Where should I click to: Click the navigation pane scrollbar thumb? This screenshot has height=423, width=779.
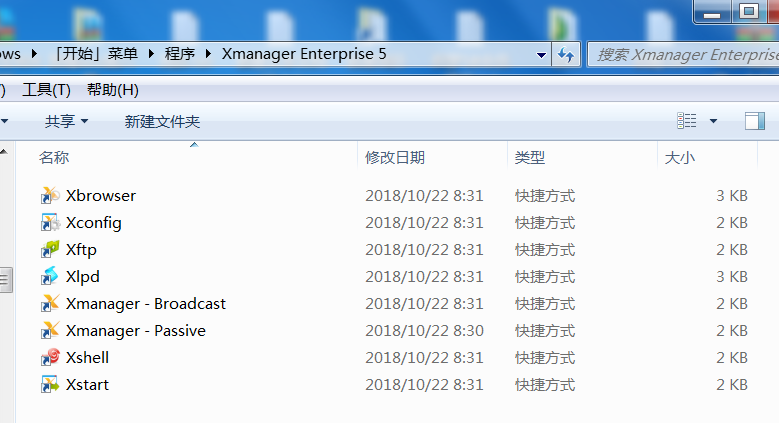[x=5, y=280]
